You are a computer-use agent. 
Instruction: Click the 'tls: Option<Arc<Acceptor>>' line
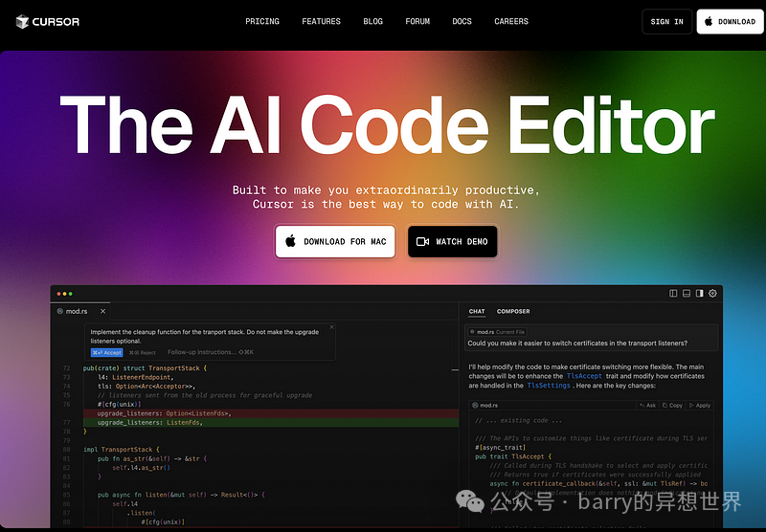coord(146,386)
